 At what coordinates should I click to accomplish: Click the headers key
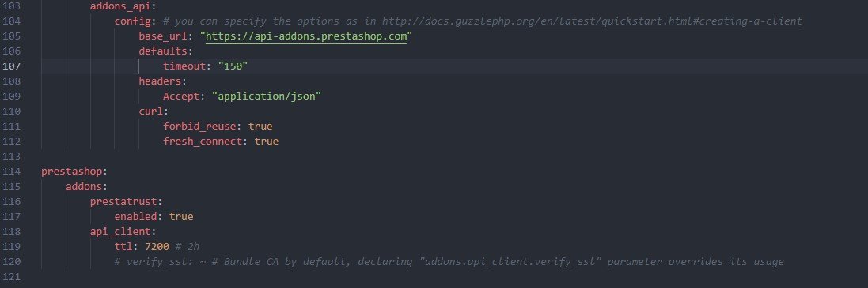[x=159, y=81]
